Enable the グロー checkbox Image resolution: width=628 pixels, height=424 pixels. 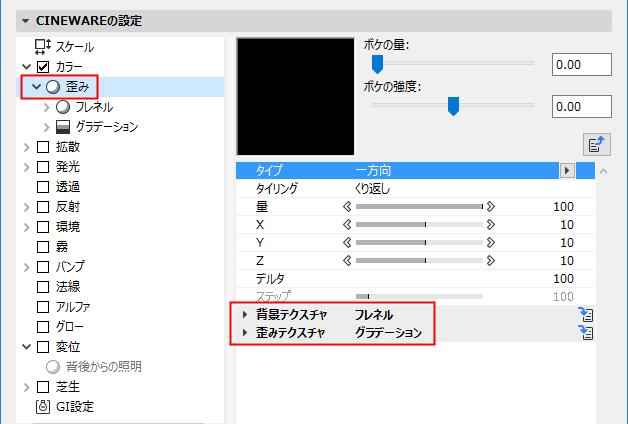click(43, 327)
